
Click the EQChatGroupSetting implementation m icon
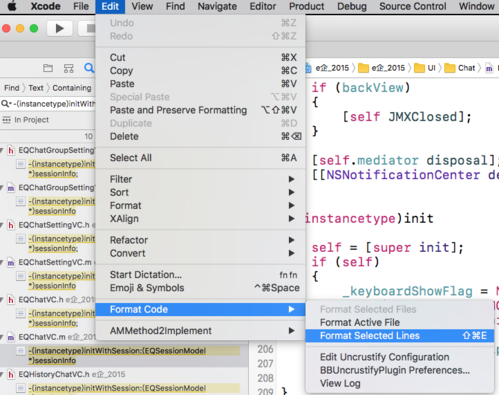(11, 188)
